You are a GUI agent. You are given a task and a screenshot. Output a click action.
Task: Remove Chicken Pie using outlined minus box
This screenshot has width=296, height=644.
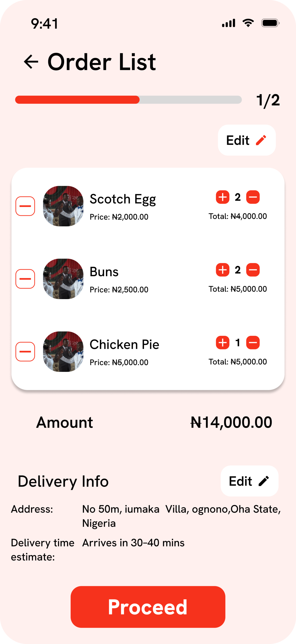pos(25,351)
